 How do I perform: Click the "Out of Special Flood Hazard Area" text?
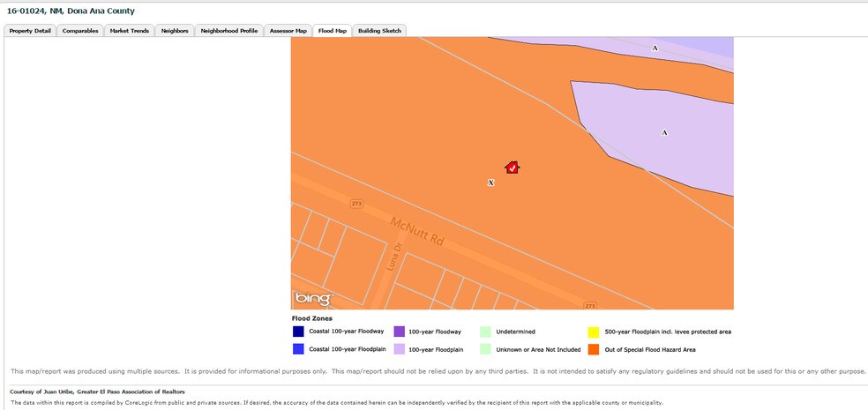650,350
